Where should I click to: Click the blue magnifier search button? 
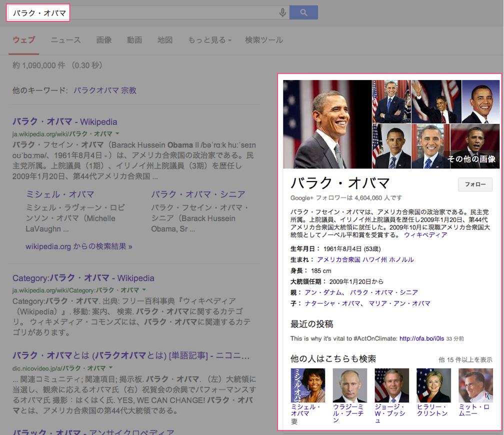(303, 12)
